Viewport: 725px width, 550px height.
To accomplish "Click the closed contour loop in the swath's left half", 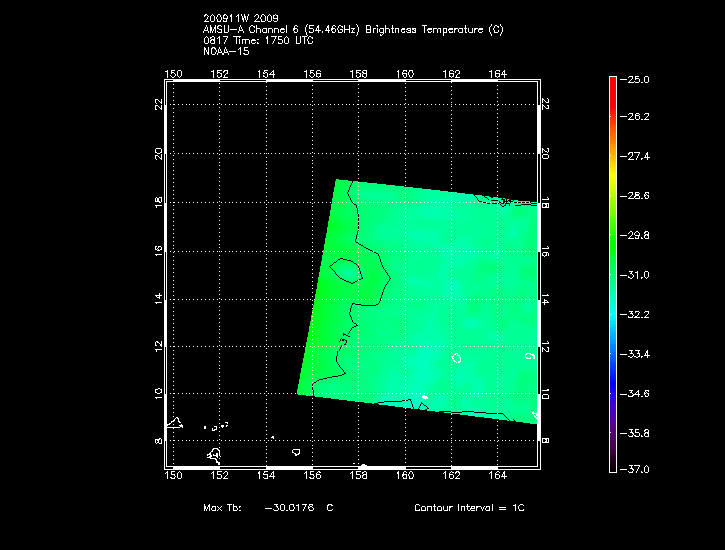I will [346, 269].
